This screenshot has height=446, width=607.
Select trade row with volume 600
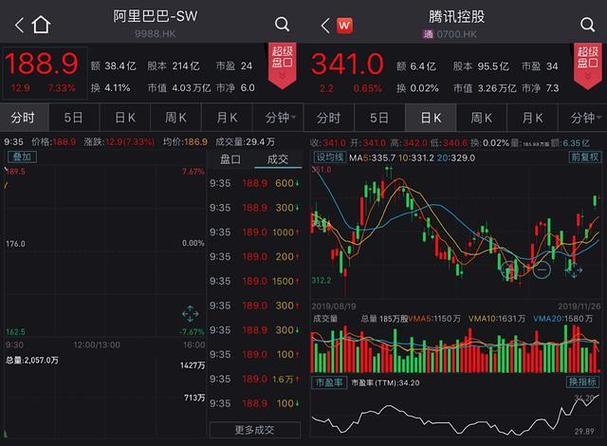pos(255,183)
